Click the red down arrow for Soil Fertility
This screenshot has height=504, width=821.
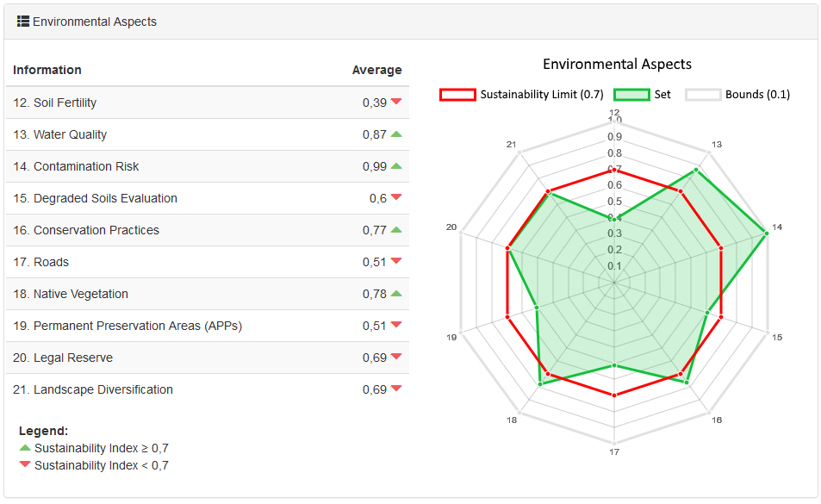point(396,102)
